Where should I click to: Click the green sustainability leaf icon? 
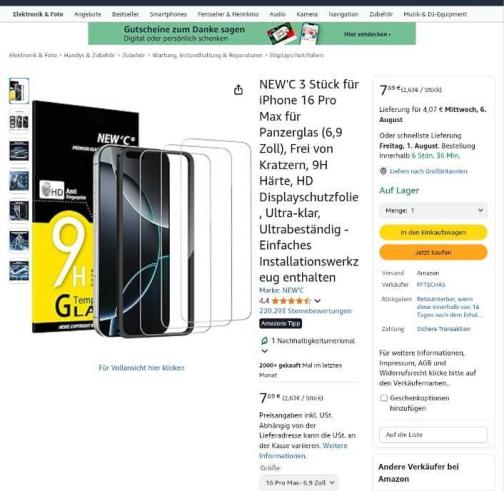264,341
